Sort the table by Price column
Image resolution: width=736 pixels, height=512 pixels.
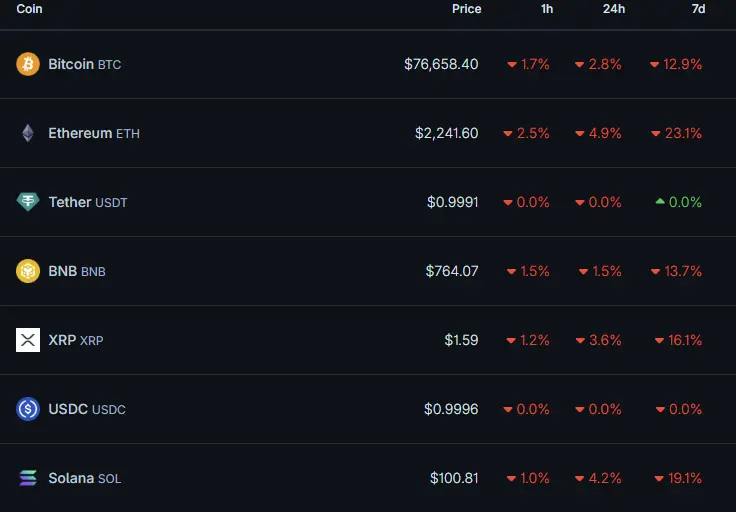point(466,9)
